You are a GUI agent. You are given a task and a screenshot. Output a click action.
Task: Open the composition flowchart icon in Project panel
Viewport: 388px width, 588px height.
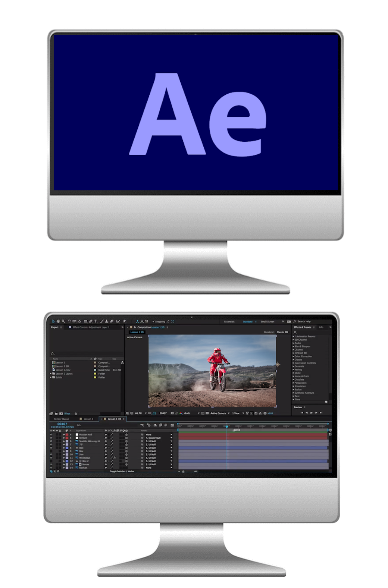[122, 362]
